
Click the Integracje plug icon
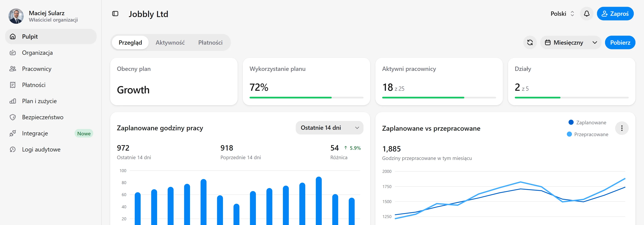tap(13, 133)
